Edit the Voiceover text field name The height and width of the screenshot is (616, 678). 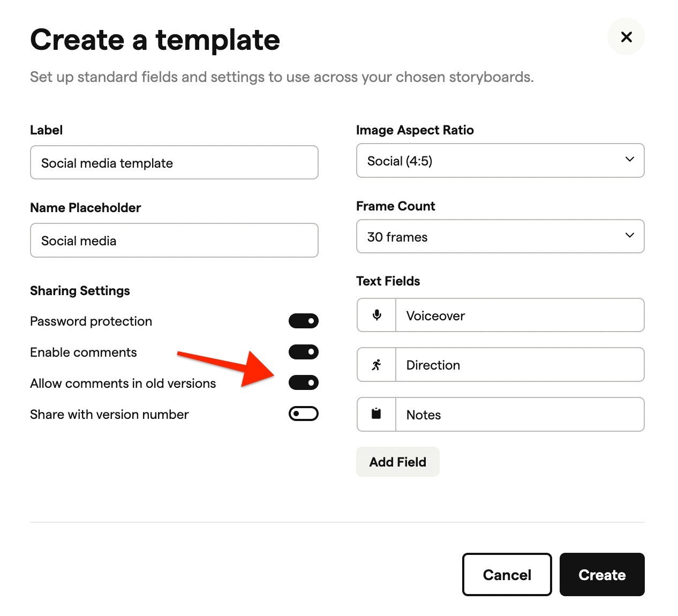519,315
